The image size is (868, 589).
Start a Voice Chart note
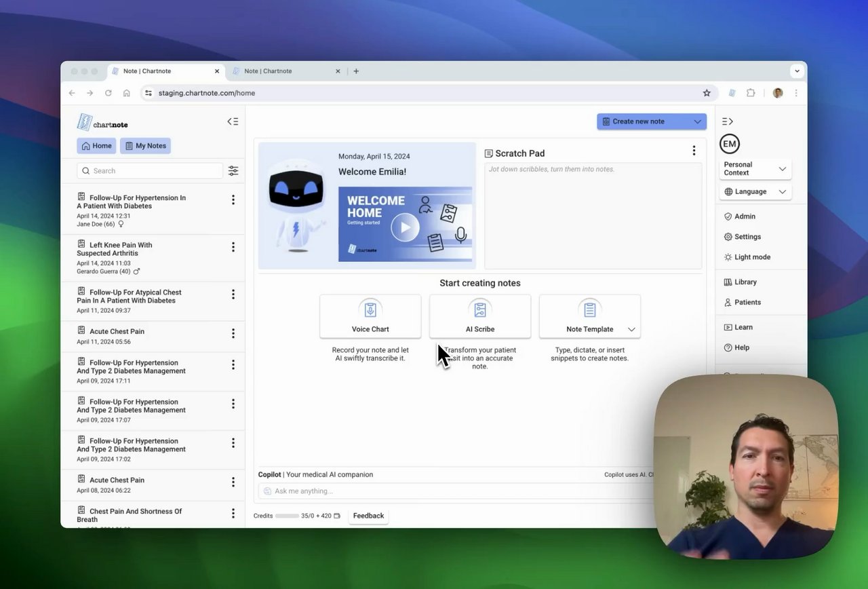[x=370, y=316]
